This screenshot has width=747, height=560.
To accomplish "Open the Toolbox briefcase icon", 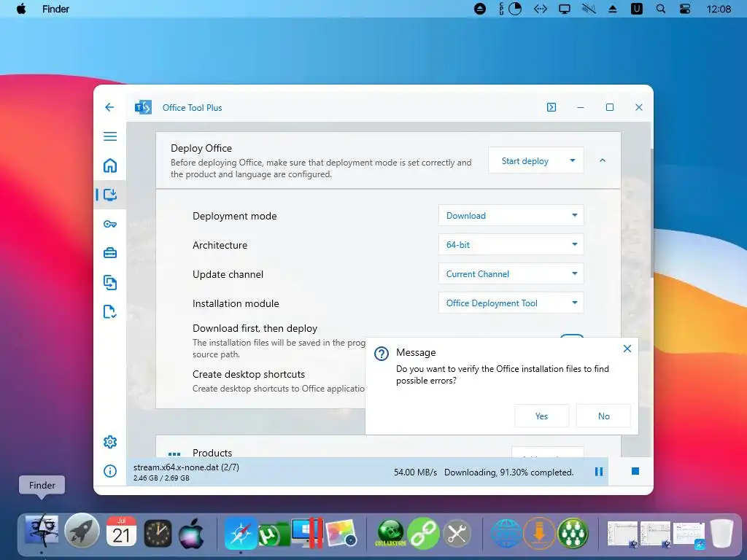I will coord(110,253).
